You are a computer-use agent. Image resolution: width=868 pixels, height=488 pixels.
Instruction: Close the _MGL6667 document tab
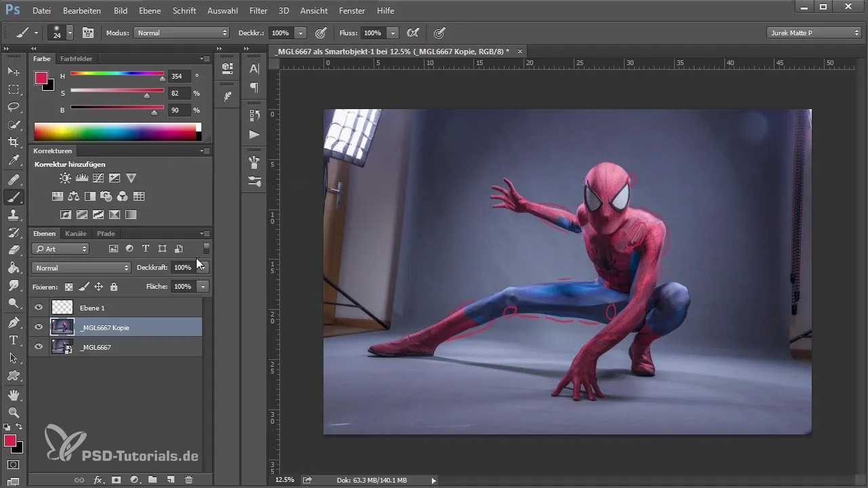click(520, 52)
